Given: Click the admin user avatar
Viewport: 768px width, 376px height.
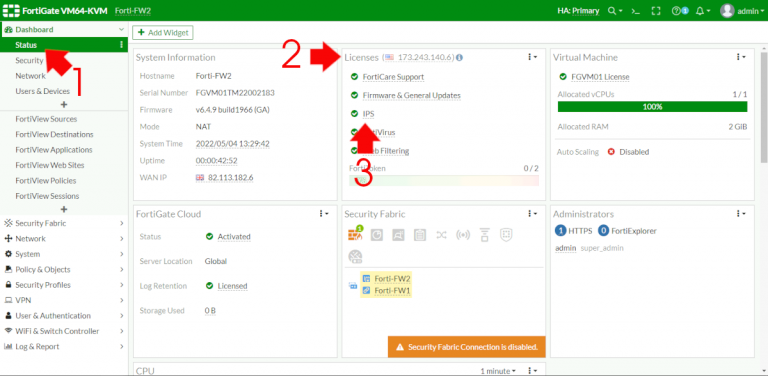Looking at the screenshot, I should pos(727,11).
